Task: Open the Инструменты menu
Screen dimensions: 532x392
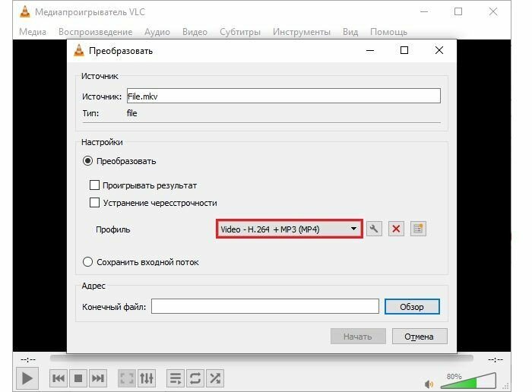Action: coord(302,32)
